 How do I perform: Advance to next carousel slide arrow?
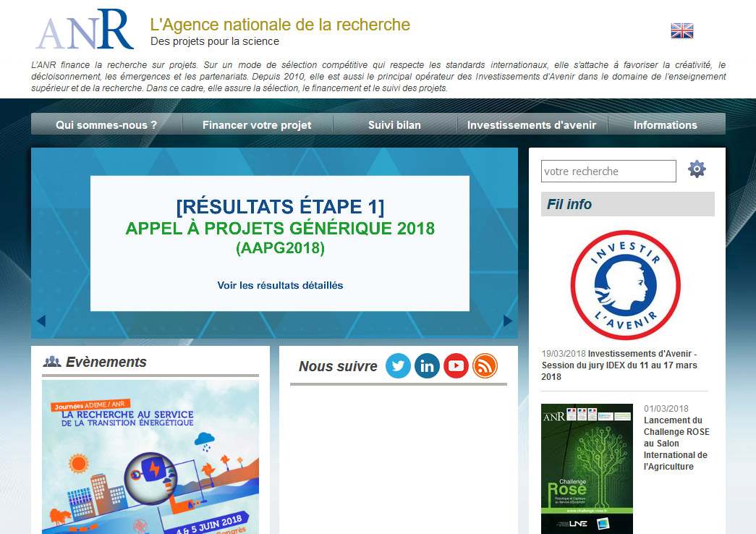(508, 321)
